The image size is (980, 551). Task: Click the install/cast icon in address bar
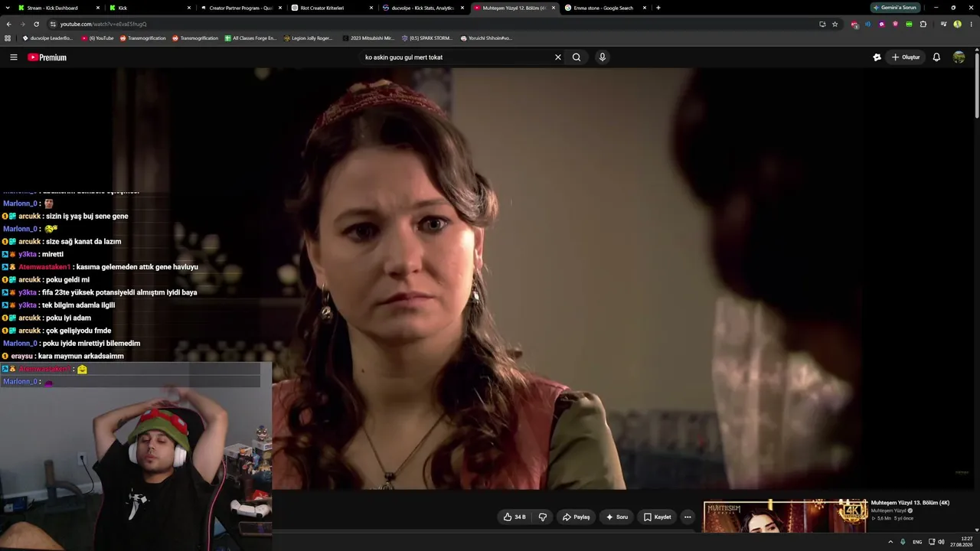pos(822,24)
